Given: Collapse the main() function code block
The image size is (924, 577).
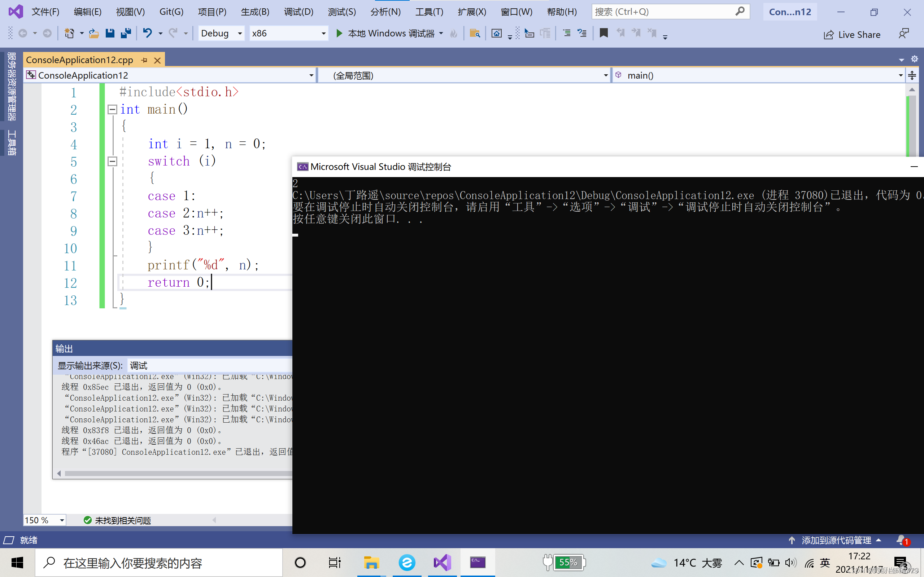Looking at the screenshot, I should point(112,110).
